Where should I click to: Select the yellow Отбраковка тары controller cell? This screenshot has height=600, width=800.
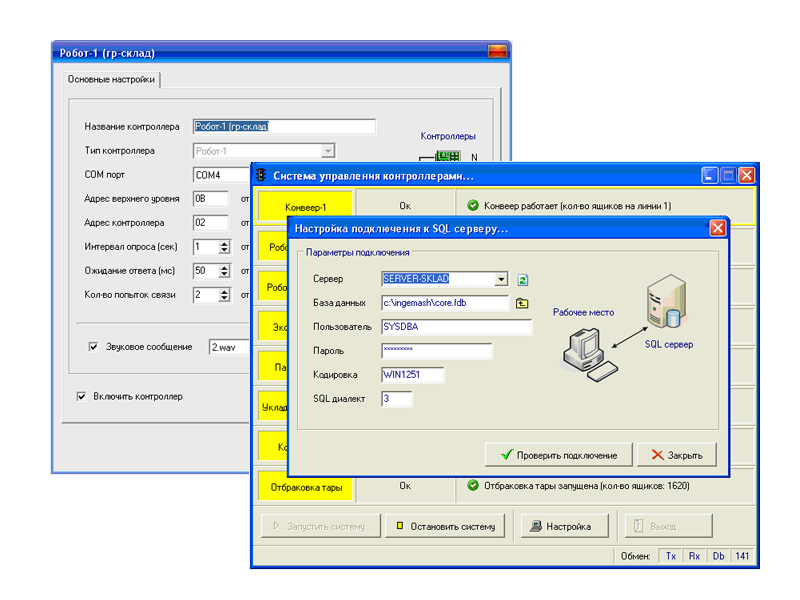click(x=305, y=488)
